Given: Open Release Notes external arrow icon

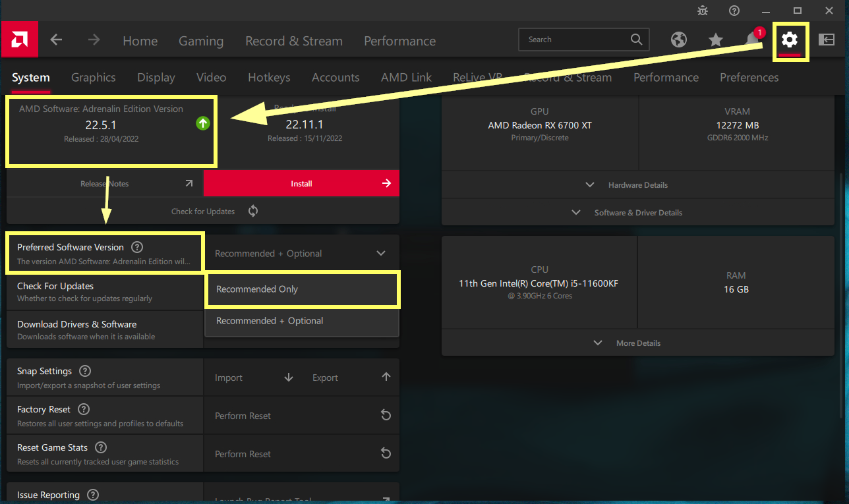Looking at the screenshot, I should click(189, 184).
